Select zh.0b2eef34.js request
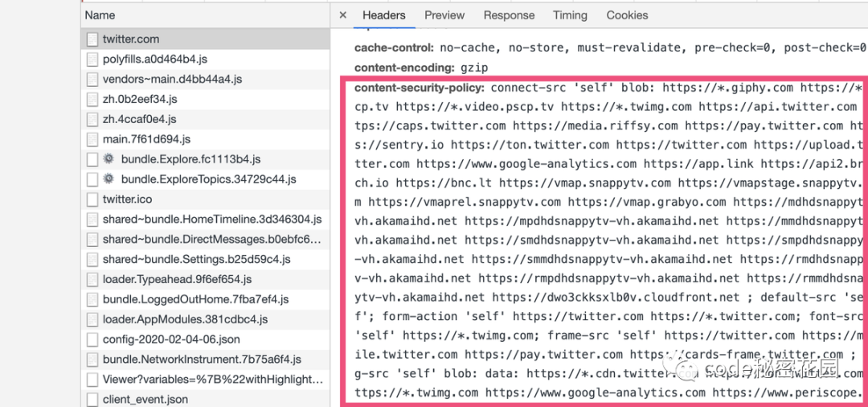Screen dimensions: 868x407 [x=205, y=99]
